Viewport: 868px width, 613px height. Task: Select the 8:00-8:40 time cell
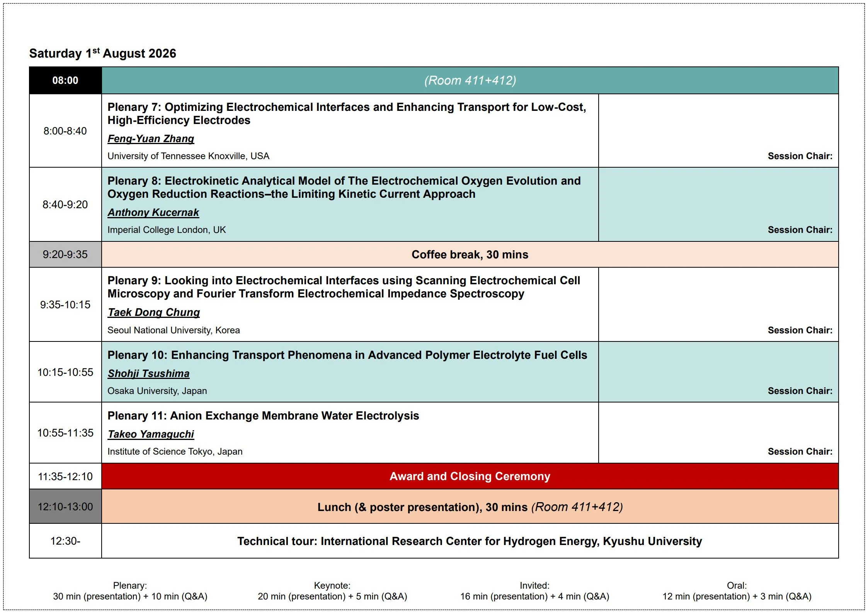point(65,131)
